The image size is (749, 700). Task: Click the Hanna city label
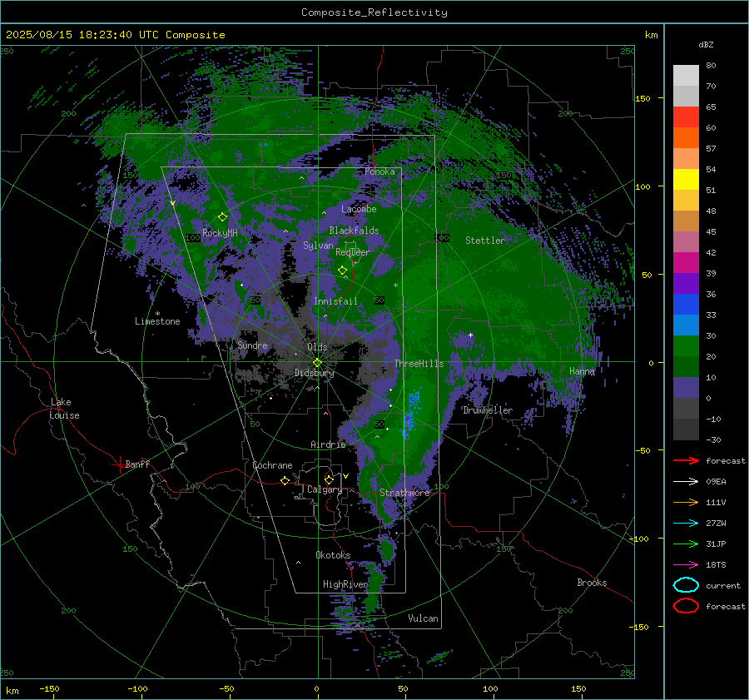pos(582,370)
